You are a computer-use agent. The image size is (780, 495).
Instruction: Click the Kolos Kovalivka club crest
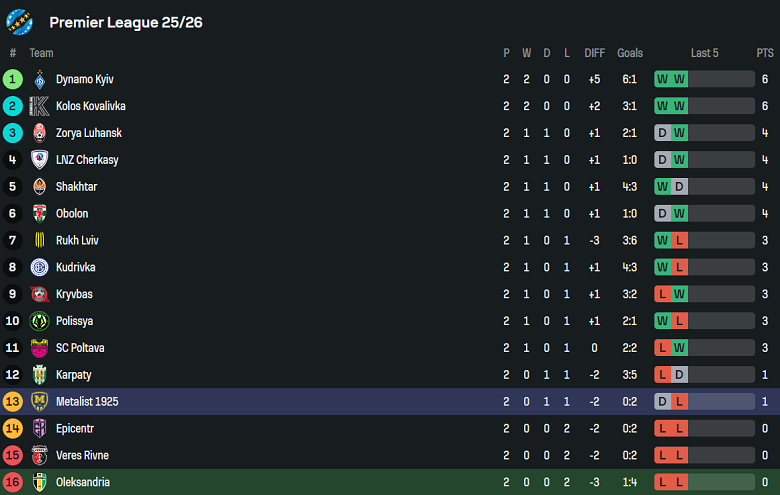coord(40,106)
